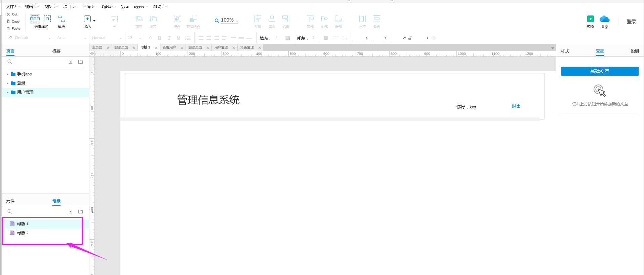Click the Paste clipboard icon

click(8, 28)
